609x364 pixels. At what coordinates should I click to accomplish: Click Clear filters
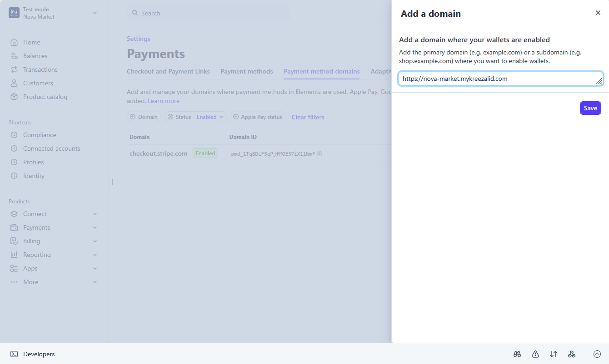[308, 117]
